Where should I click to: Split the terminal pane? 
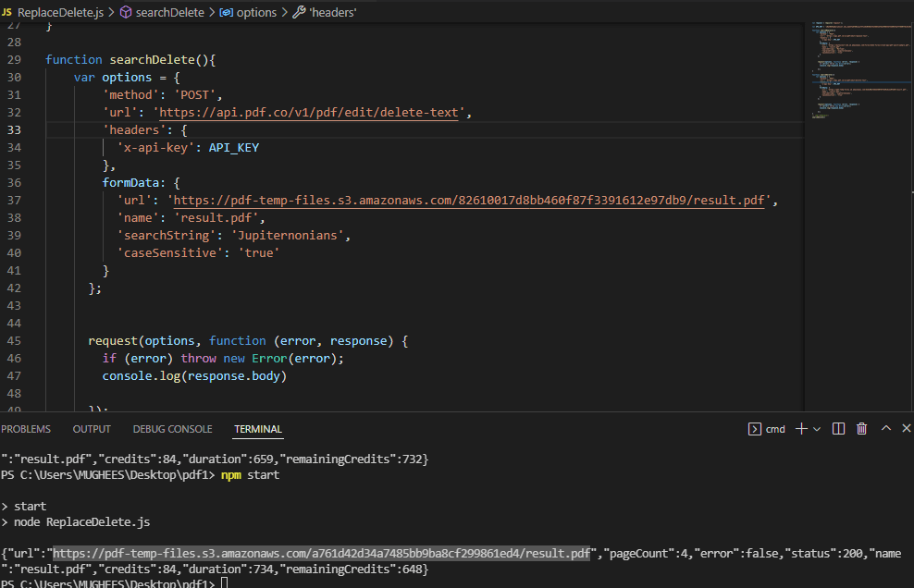coord(838,429)
